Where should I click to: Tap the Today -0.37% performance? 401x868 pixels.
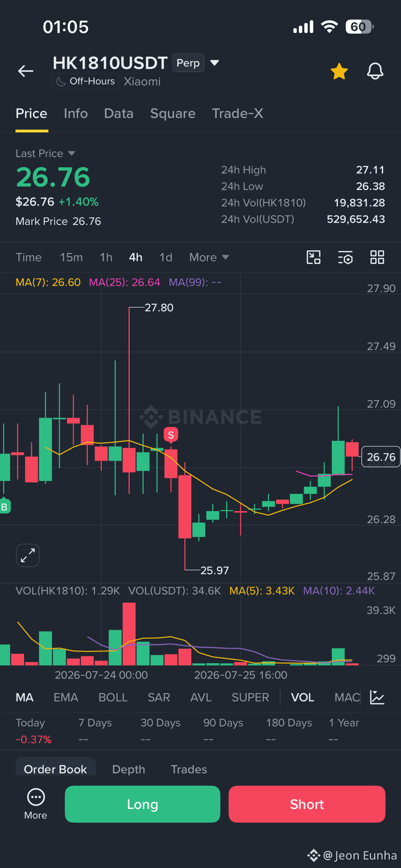coord(33,731)
